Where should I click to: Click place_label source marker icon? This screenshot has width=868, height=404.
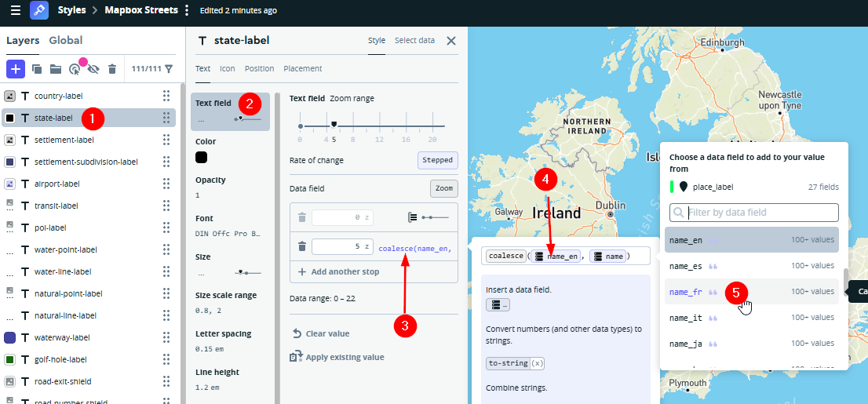click(x=683, y=187)
